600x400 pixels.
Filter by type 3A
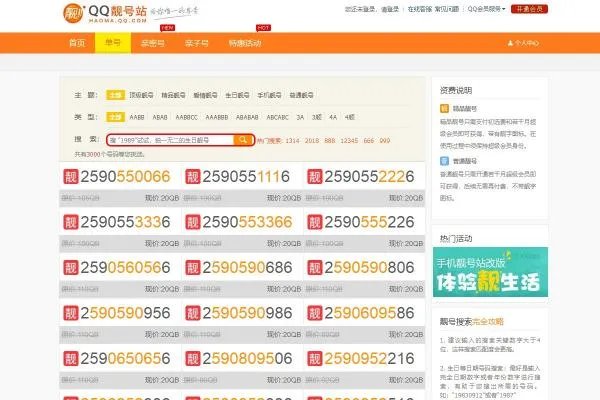click(x=300, y=117)
